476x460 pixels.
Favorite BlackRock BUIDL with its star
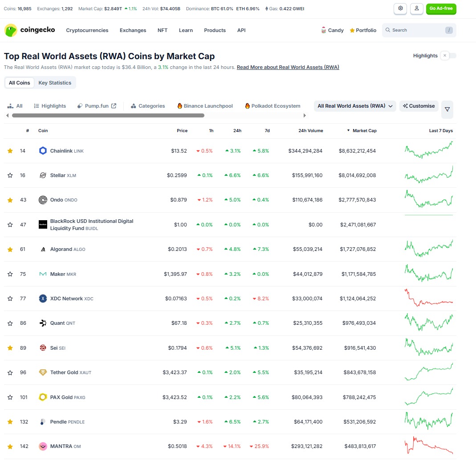[x=10, y=225]
